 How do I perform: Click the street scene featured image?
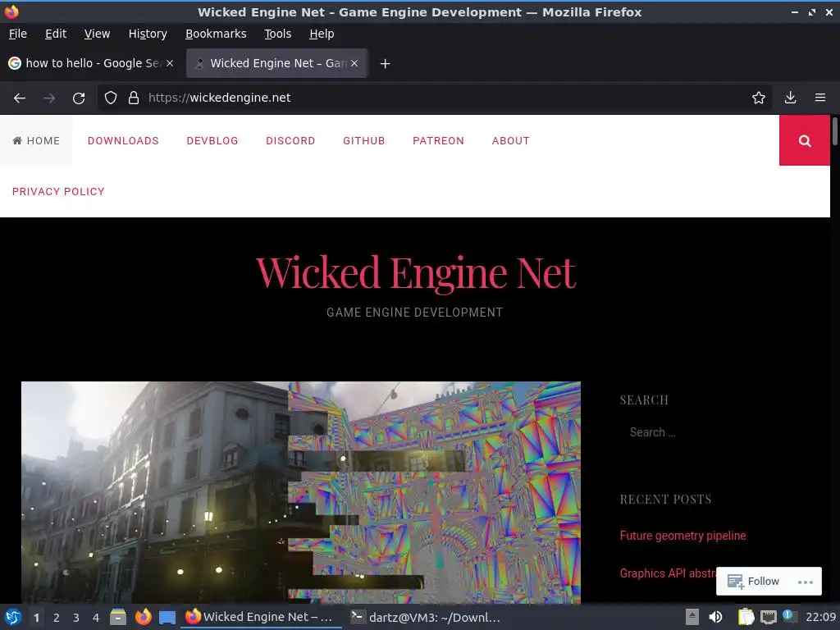pos(300,492)
